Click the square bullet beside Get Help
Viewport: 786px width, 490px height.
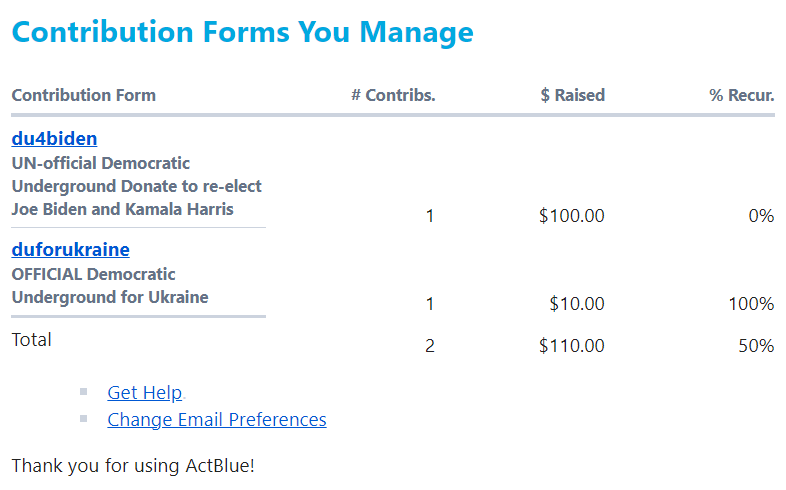(84, 392)
